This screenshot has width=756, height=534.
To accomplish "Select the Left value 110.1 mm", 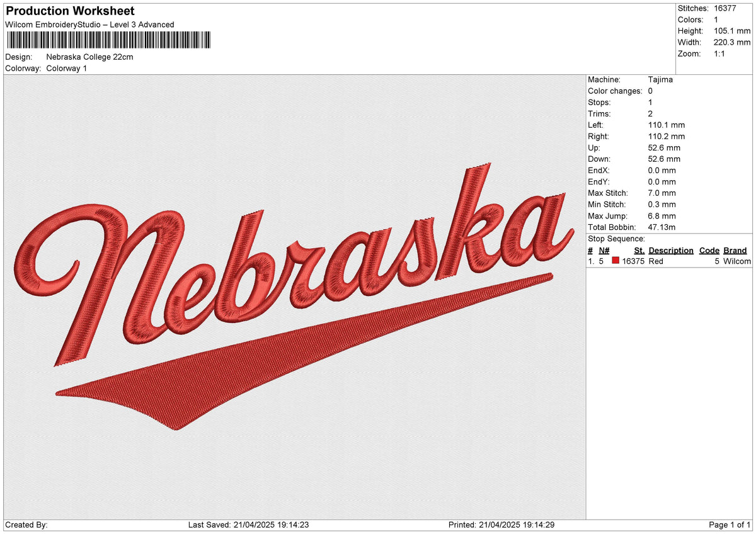I will pyautogui.click(x=667, y=125).
